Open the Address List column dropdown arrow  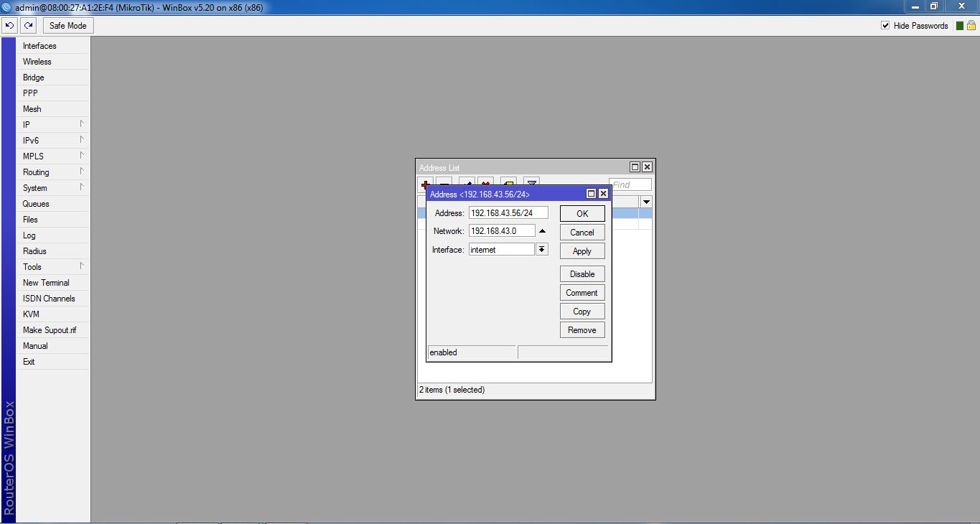[x=646, y=202]
